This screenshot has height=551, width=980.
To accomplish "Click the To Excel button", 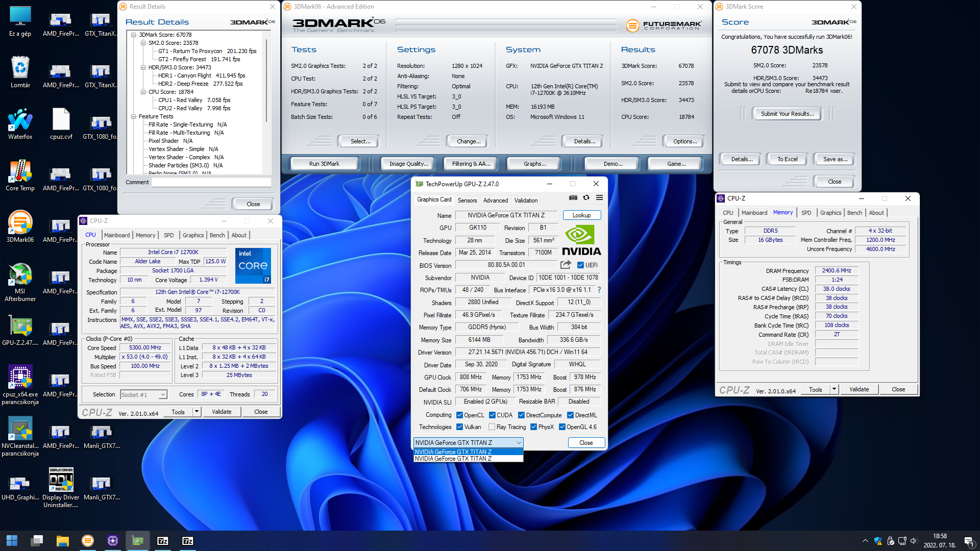I will click(x=787, y=159).
